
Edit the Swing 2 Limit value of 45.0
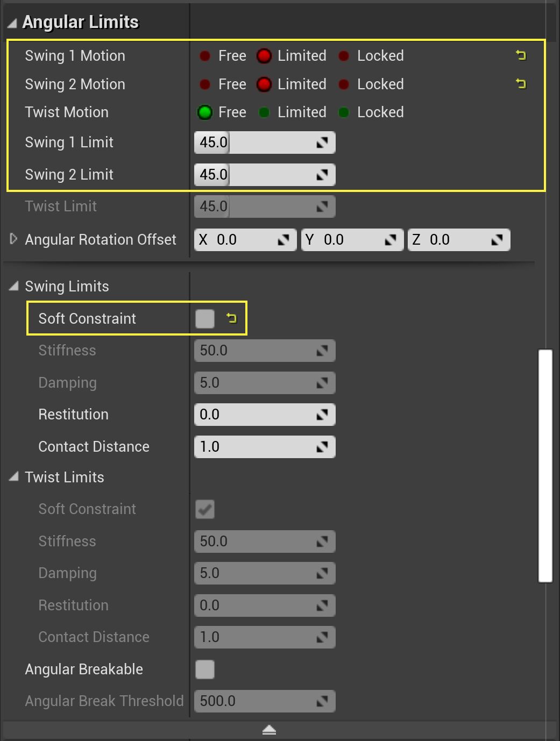tap(212, 174)
